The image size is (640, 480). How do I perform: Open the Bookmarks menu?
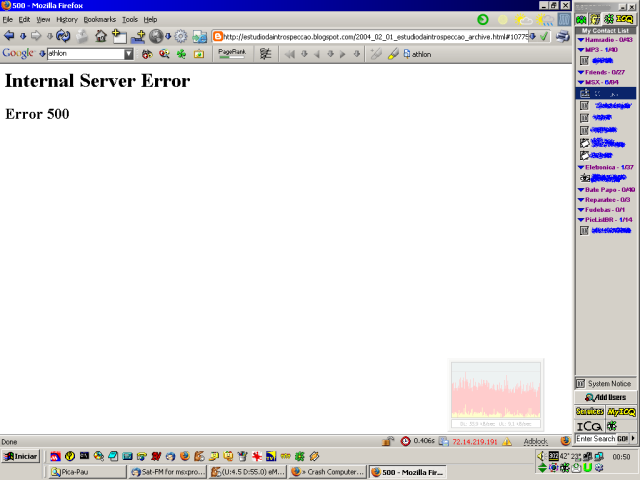pos(100,19)
